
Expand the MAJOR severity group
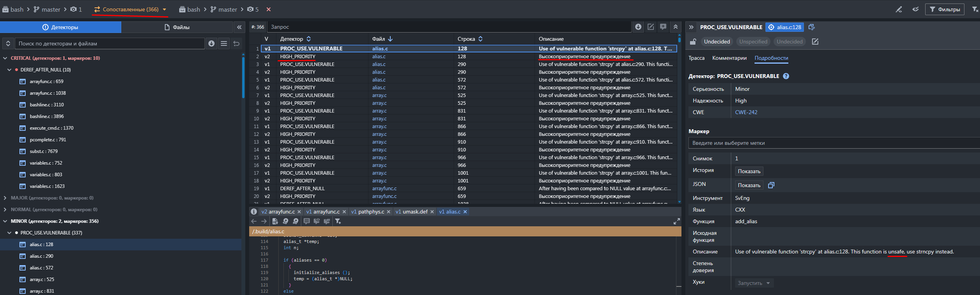(x=5, y=198)
